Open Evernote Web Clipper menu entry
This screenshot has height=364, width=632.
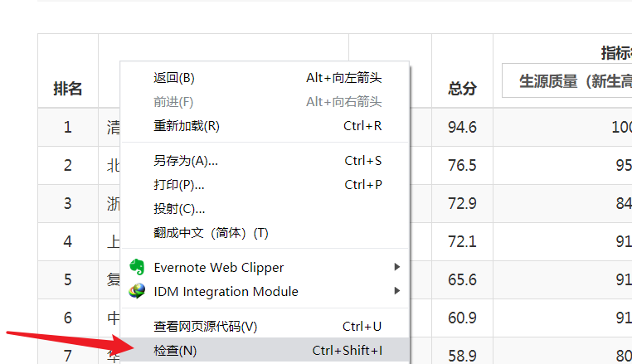tap(265, 267)
